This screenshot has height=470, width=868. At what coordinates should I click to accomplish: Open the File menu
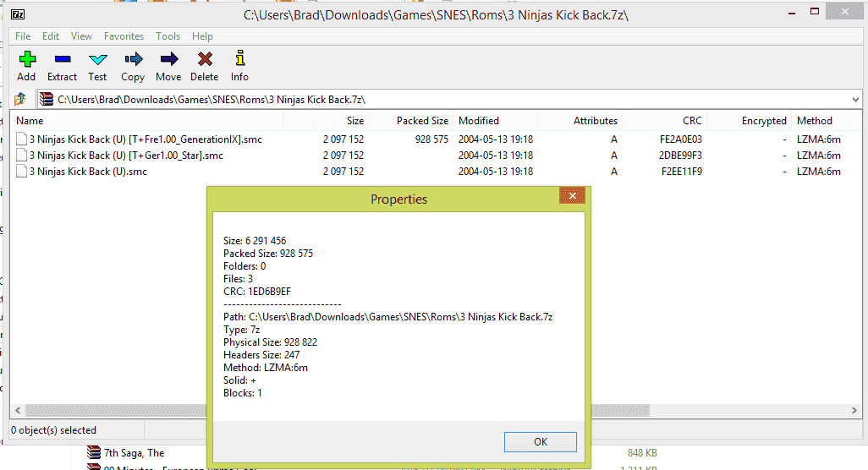(x=23, y=36)
